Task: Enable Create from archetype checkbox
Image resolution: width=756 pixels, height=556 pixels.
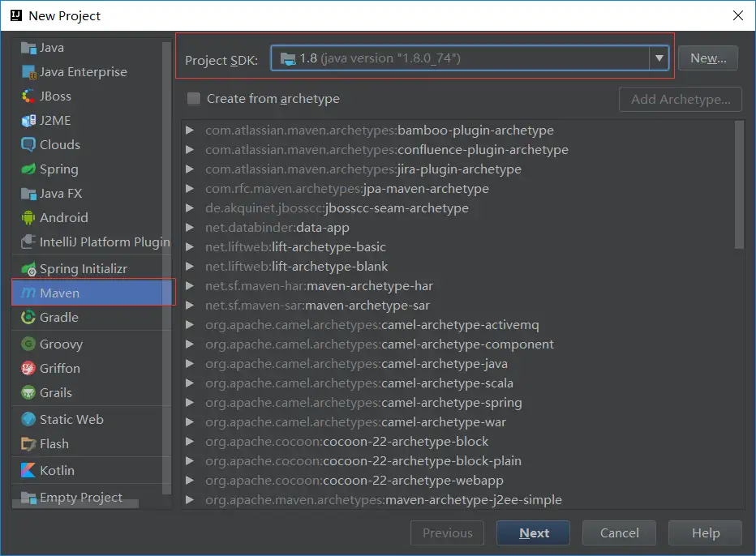Action: tap(194, 99)
